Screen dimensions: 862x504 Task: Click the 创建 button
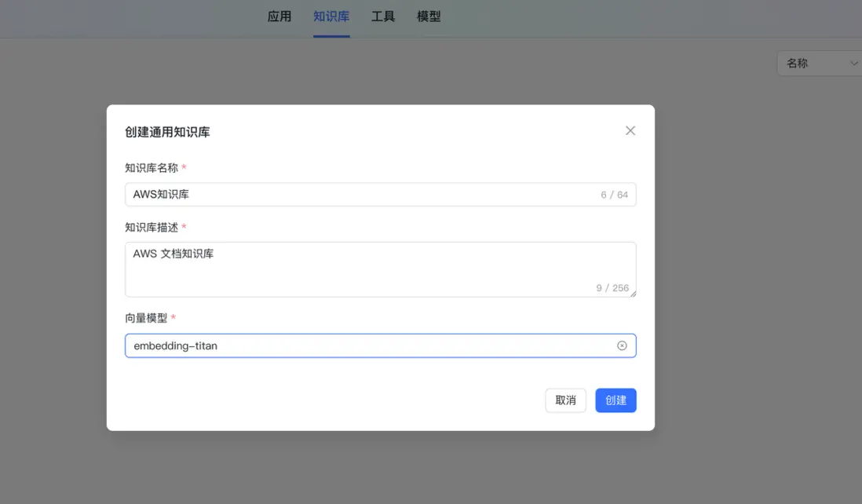tap(615, 400)
